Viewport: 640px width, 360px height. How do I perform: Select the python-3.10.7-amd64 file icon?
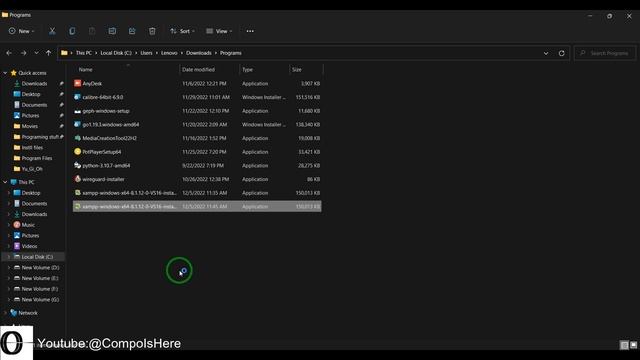(78, 165)
